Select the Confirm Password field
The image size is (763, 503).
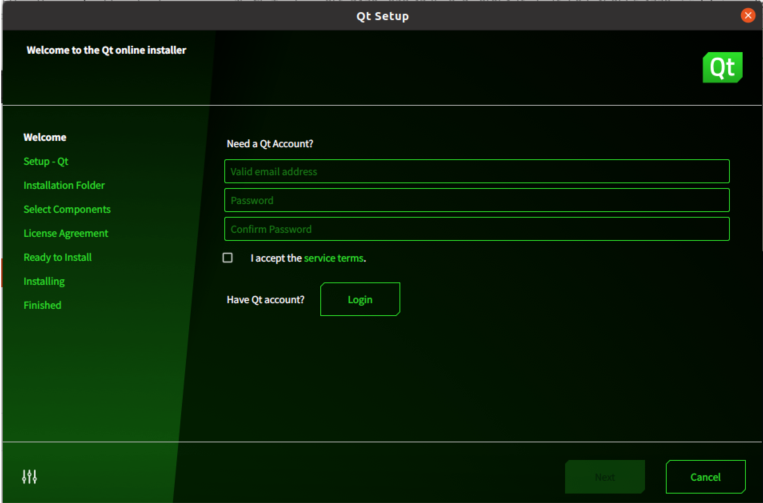[x=477, y=229]
